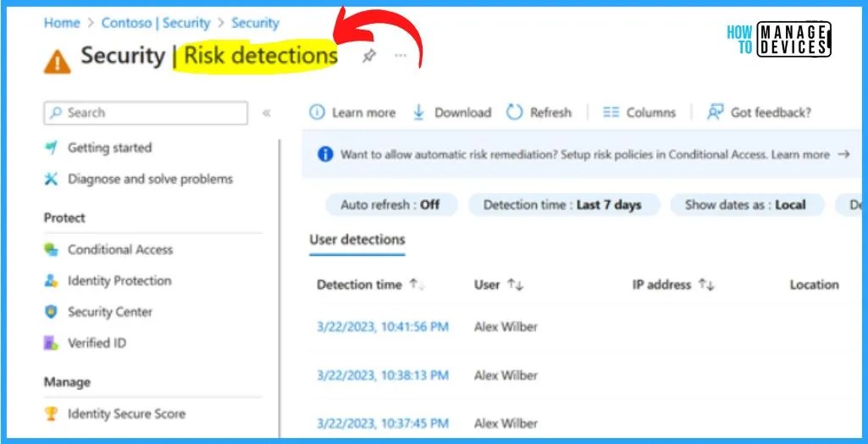Click the Identity Protection icon

click(x=52, y=280)
